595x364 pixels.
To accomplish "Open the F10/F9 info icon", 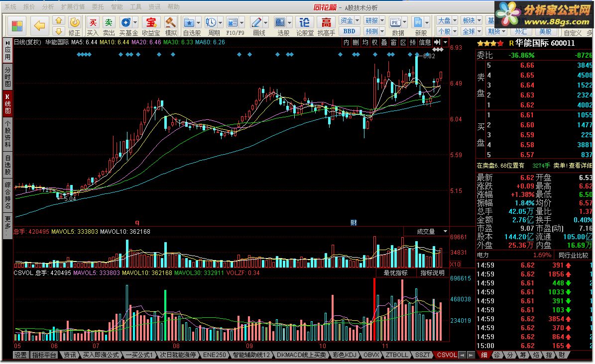I will pyautogui.click(x=232, y=23).
